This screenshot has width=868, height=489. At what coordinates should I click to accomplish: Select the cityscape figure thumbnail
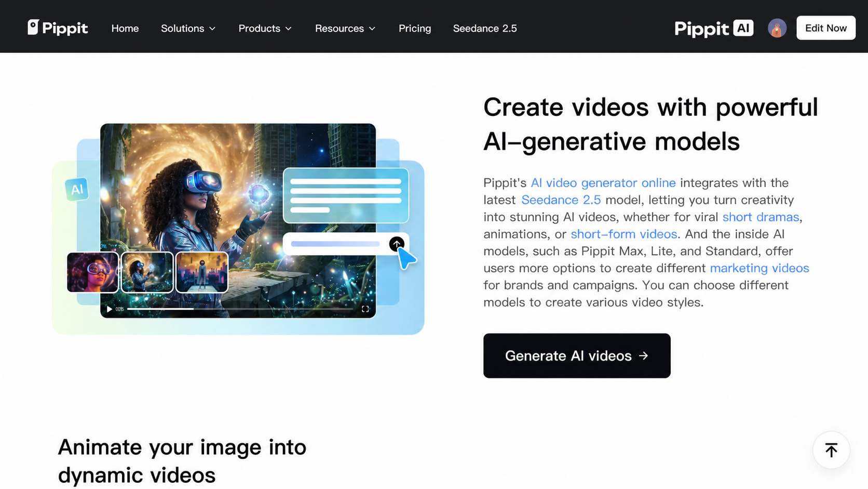click(x=202, y=272)
